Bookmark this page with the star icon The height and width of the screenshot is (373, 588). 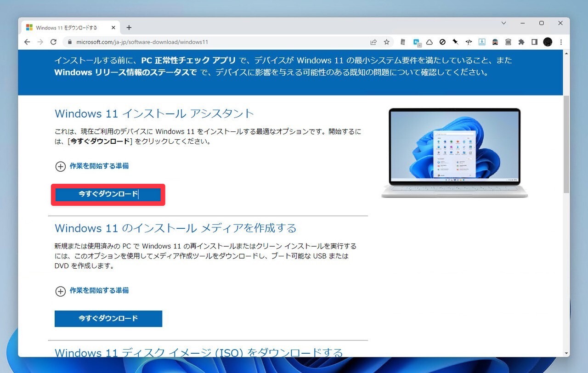pos(387,42)
